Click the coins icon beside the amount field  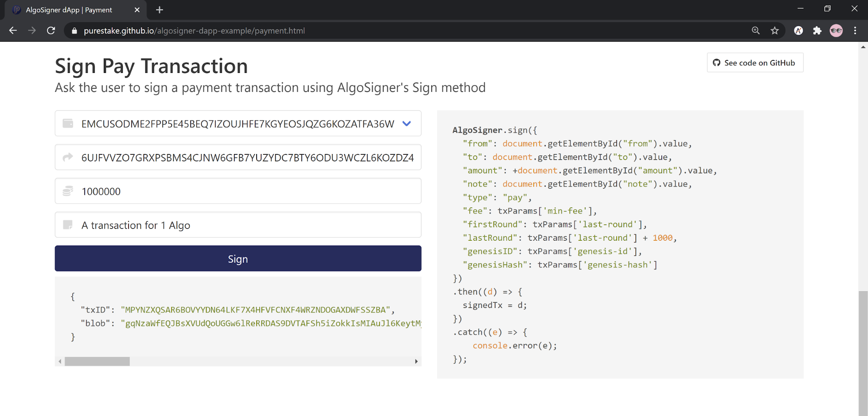pos(68,191)
